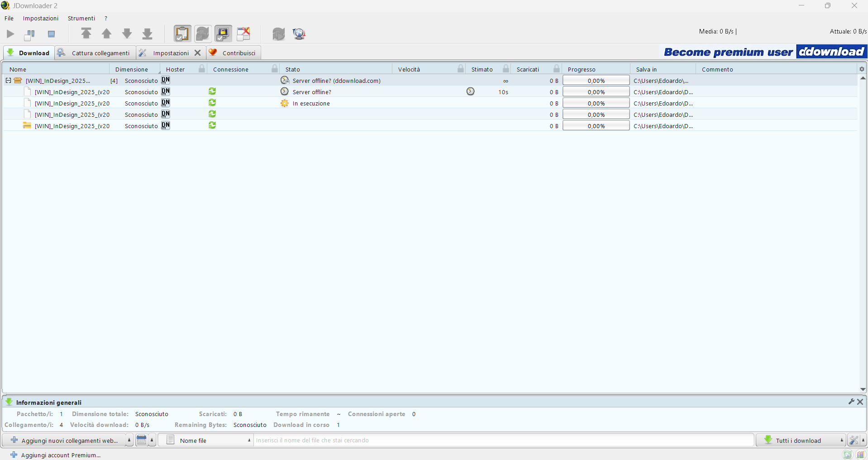Toggle automatic reconnect icon

pos(203,34)
